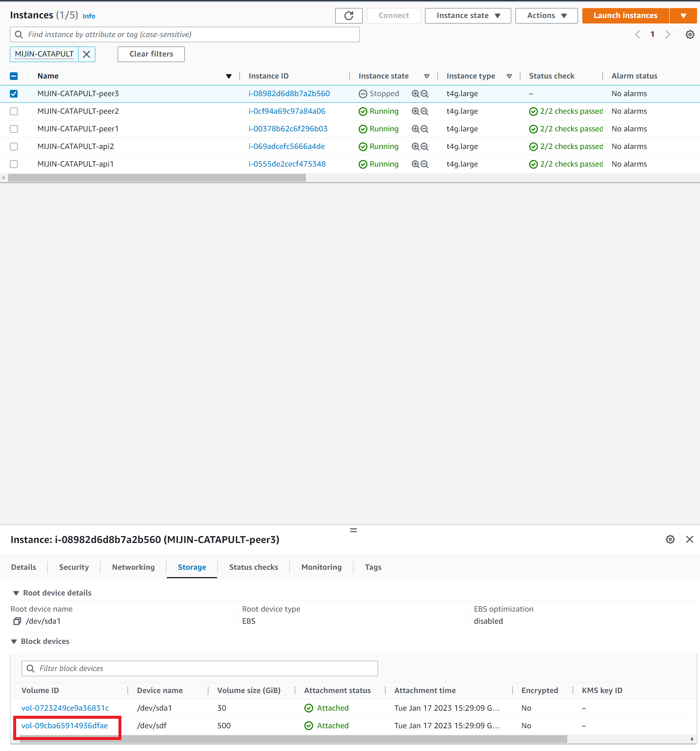
Task: Zoom out filter on api2 Running state
Action: pyautogui.click(x=424, y=147)
